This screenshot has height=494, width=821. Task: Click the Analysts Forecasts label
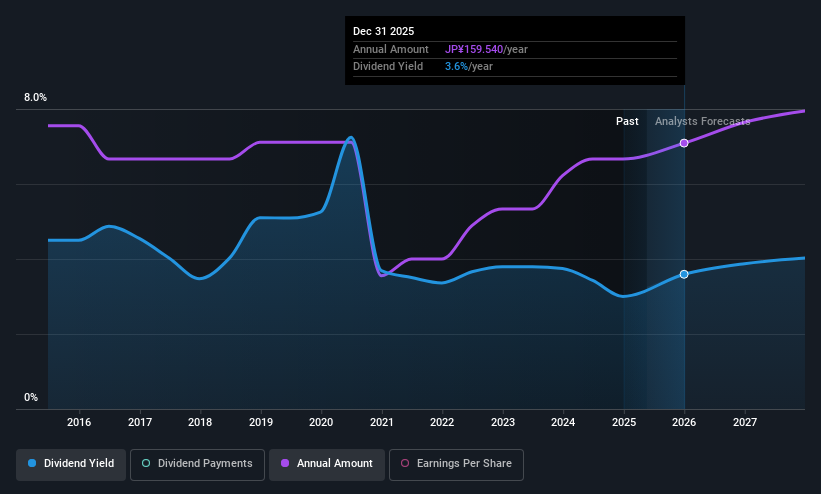pos(702,121)
